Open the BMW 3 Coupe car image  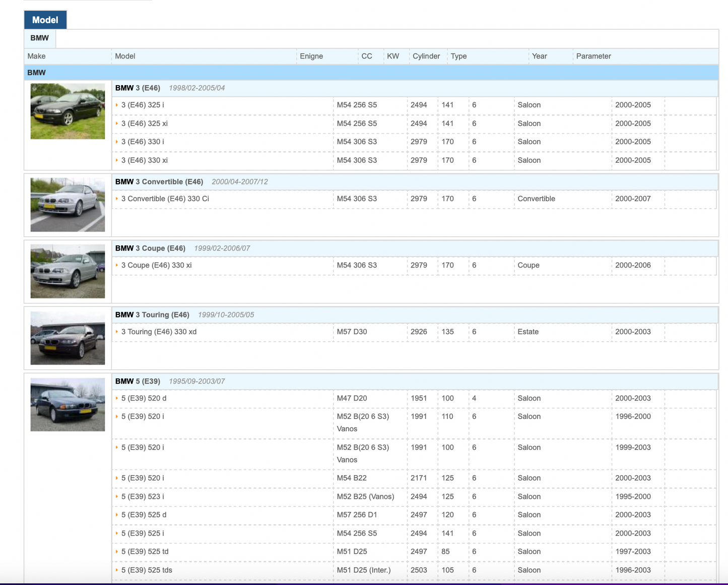pos(68,271)
